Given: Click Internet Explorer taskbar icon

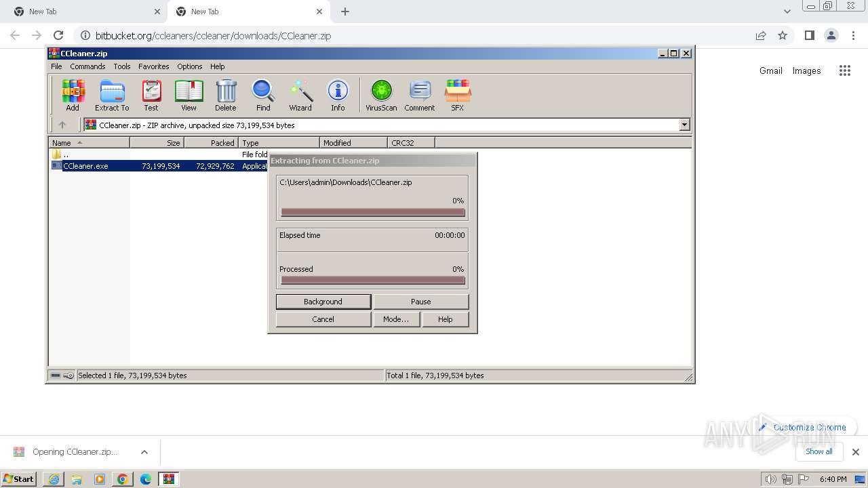Looking at the screenshot, I should pos(54,479).
